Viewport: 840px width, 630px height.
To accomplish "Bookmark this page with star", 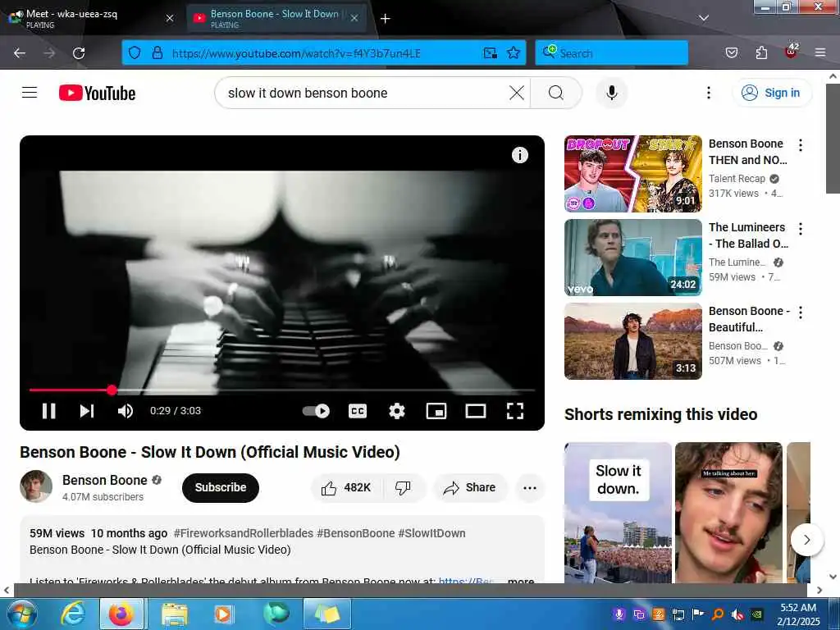I will pos(514,52).
